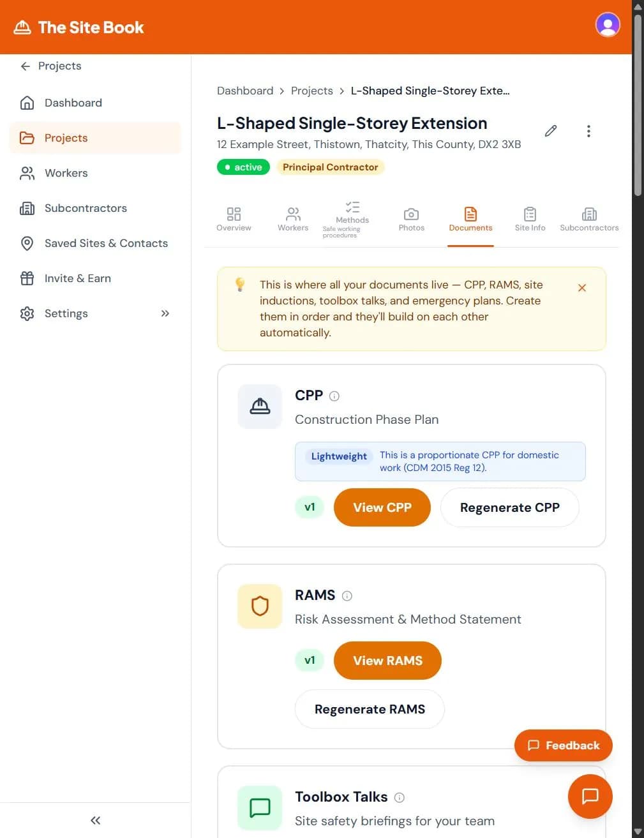This screenshot has height=838, width=644.
Task: Dismiss the yellow documents tip banner
Action: [x=581, y=288]
